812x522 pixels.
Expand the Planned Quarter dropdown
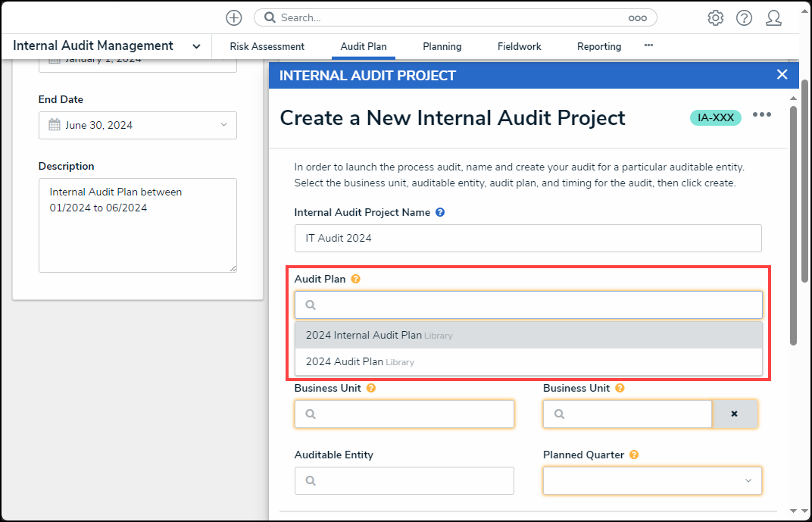(748, 480)
